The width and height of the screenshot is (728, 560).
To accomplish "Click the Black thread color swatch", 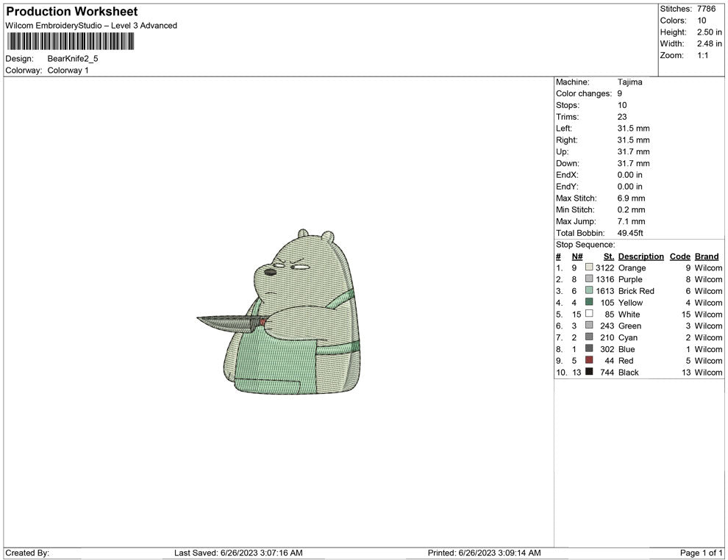I will [x=589, y=372].
